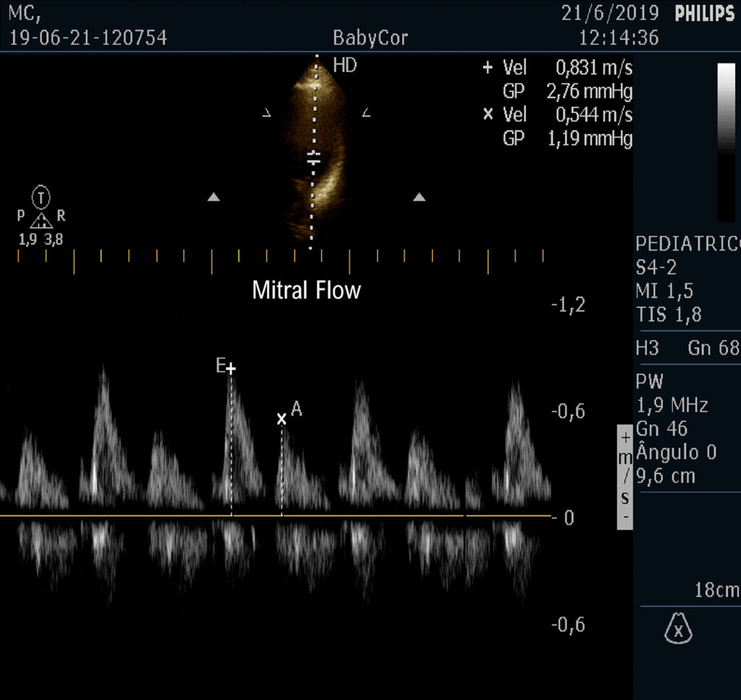Click the time 12:14:36

[619, 38]
